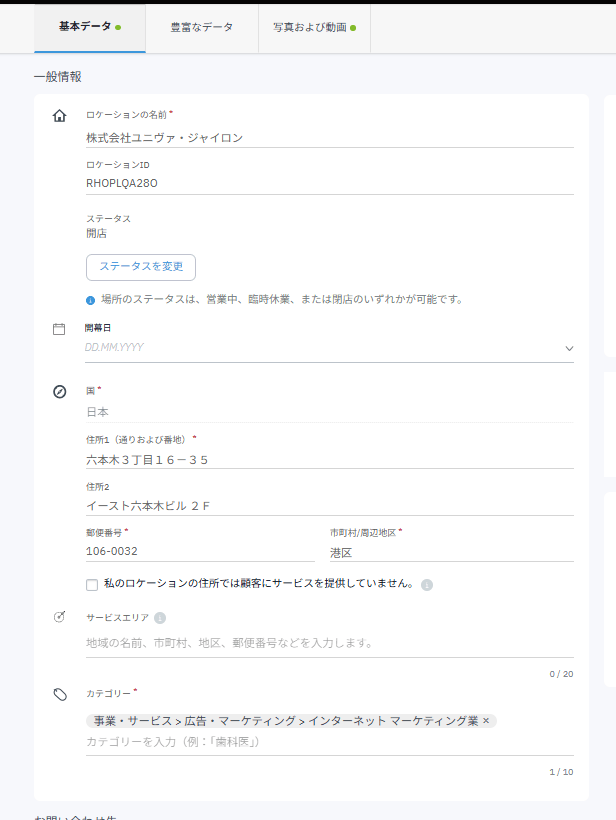Click the service area target icon
The image size is (616, 820).
pyautogui.click(x=59, y=617)
